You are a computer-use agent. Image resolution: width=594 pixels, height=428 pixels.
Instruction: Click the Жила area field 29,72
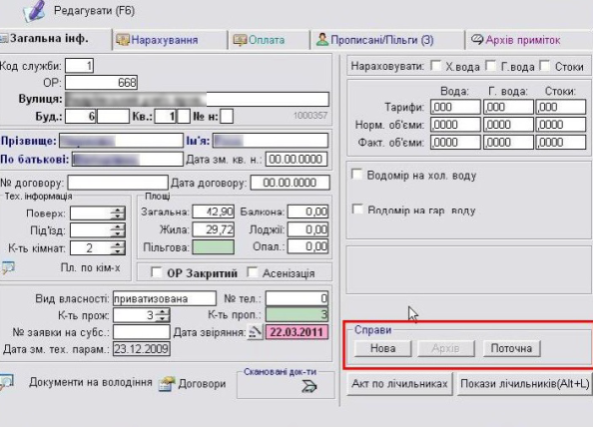point(213,230)
